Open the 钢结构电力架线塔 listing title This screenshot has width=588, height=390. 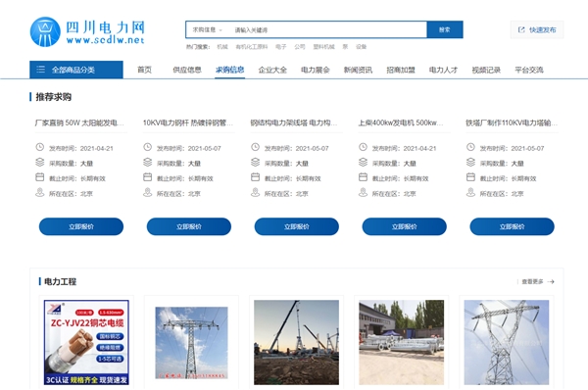pyautogui.click(x=294, y=122)
